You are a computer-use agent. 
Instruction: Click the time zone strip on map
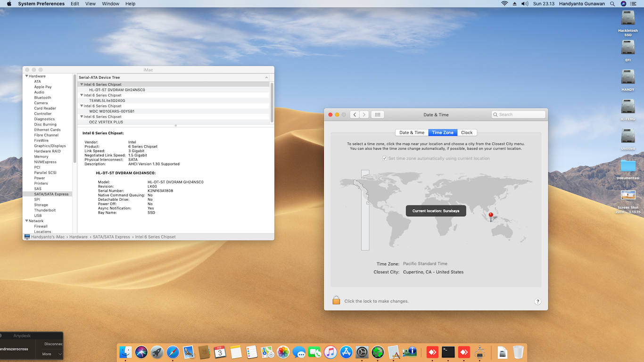tap(365, 210)
